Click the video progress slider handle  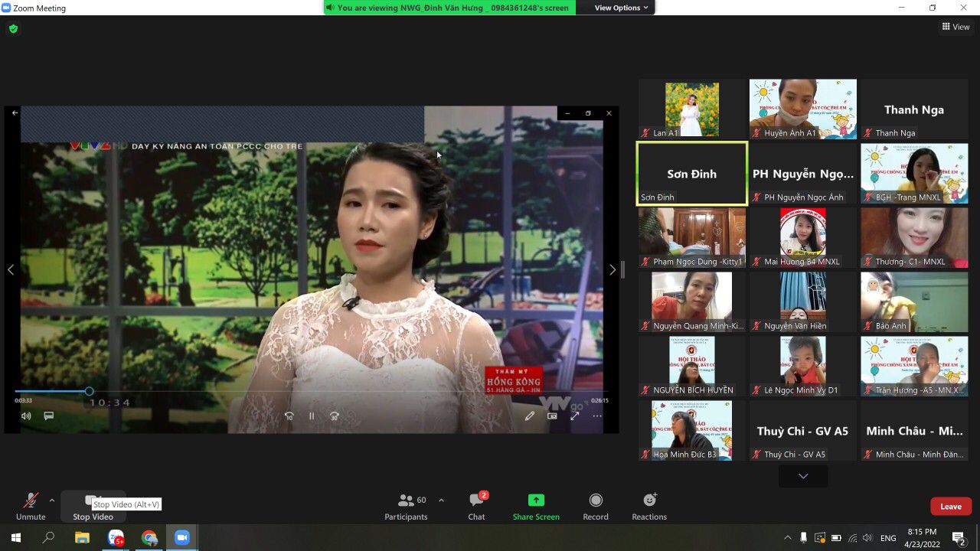[x=89, y=392]
